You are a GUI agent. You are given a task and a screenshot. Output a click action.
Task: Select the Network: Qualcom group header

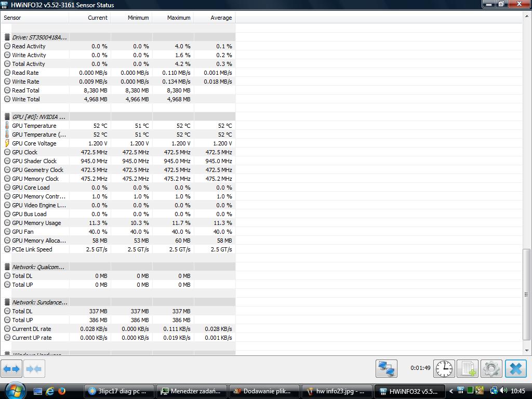tap(38, 267)
